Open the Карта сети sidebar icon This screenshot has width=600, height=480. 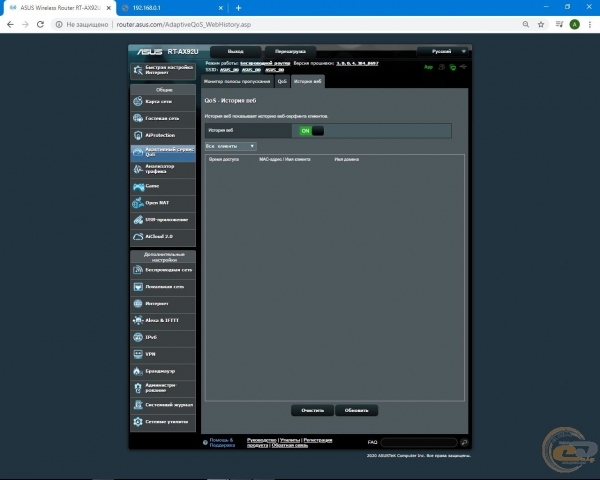[138, 101]
